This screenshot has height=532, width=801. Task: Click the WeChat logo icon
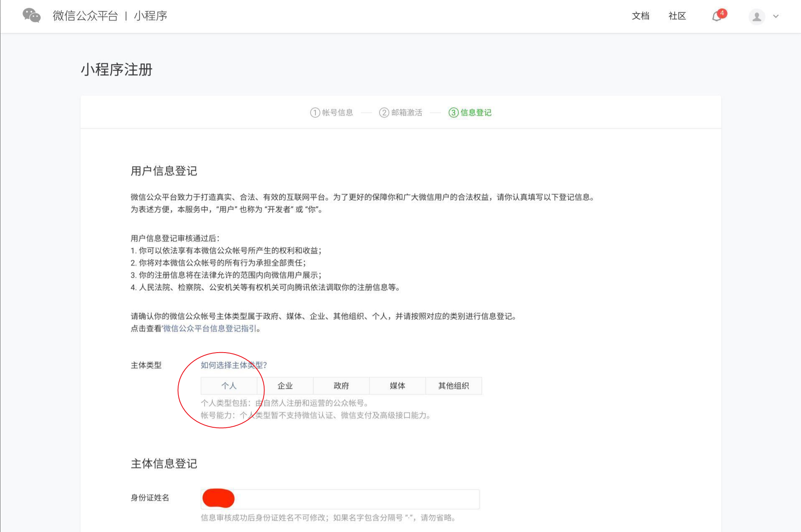(32, 15)
